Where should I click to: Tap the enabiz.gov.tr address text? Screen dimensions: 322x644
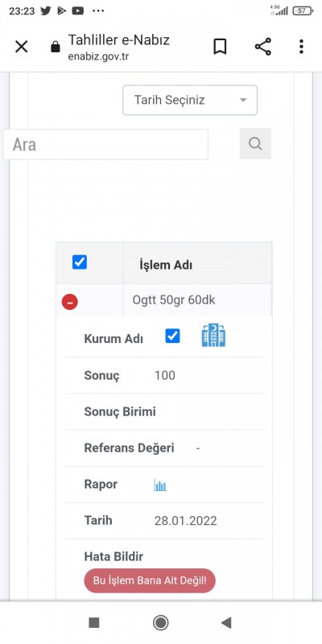pyautogui.click(x=98, y=56)
